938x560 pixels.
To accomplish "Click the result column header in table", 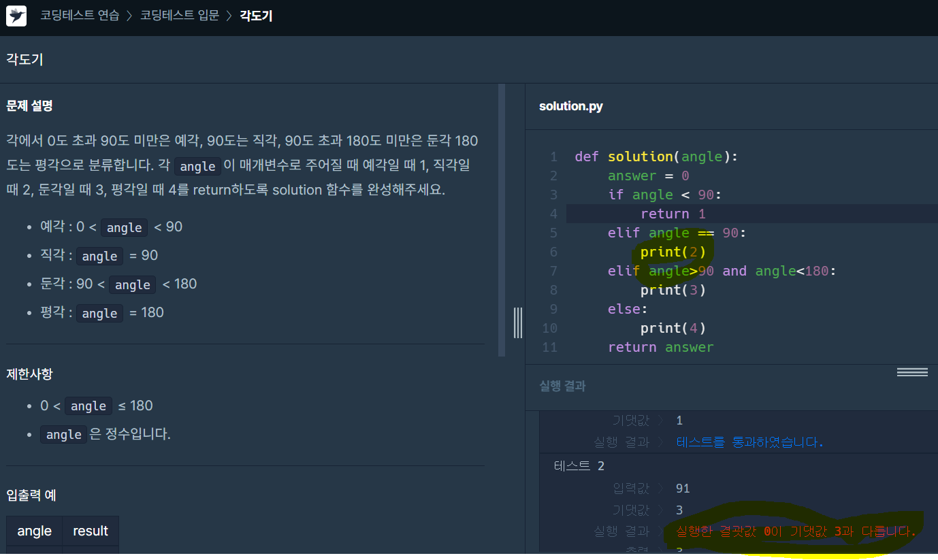I will (x=91, y=531).
